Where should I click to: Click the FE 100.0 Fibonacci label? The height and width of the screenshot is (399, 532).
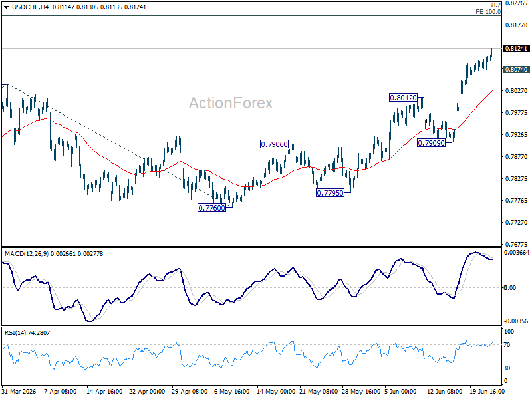click(488, 12)
